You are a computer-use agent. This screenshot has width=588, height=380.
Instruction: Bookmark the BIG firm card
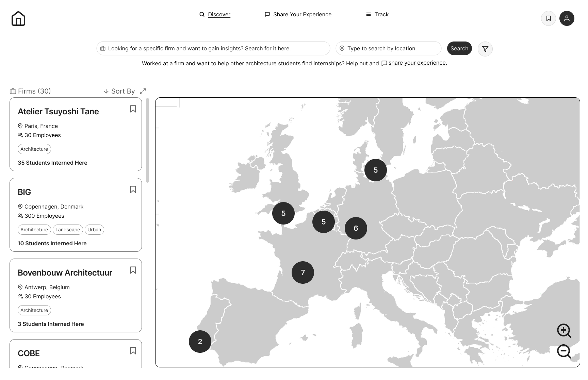(133, 189)
